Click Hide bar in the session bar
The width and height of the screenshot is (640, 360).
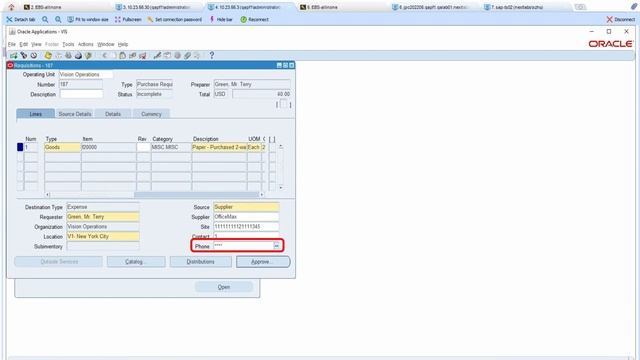(x=221, y=19)
